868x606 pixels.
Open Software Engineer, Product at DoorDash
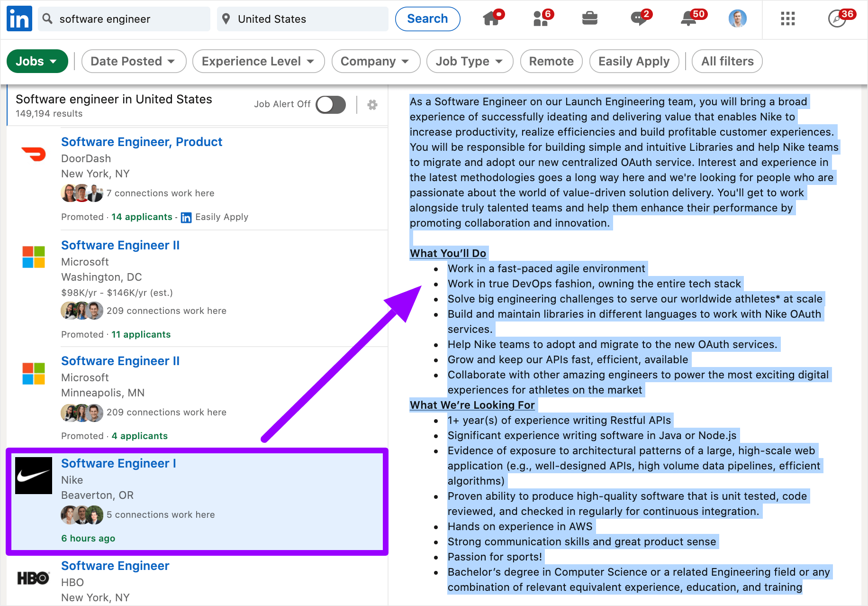coord(142,142)
